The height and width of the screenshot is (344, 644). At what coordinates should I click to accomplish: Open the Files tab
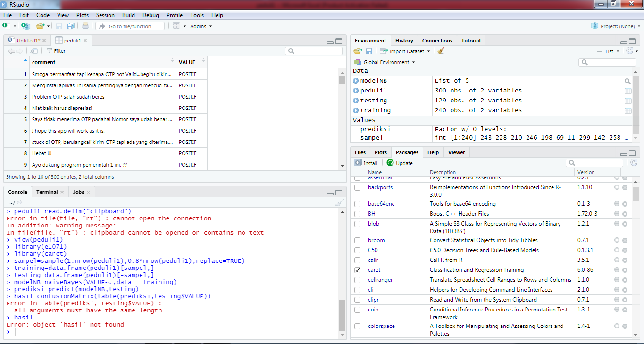(360, 152)
